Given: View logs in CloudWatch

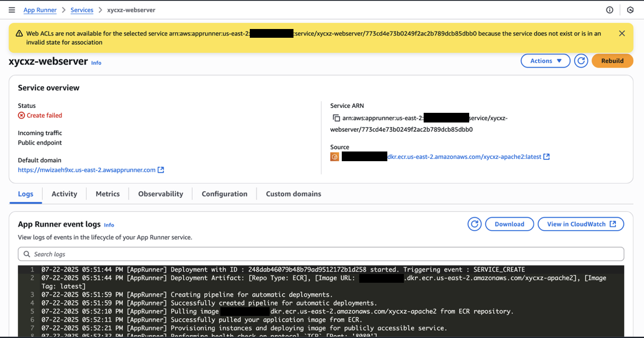Looking at the screenshot, I should (x=581, y=224).
